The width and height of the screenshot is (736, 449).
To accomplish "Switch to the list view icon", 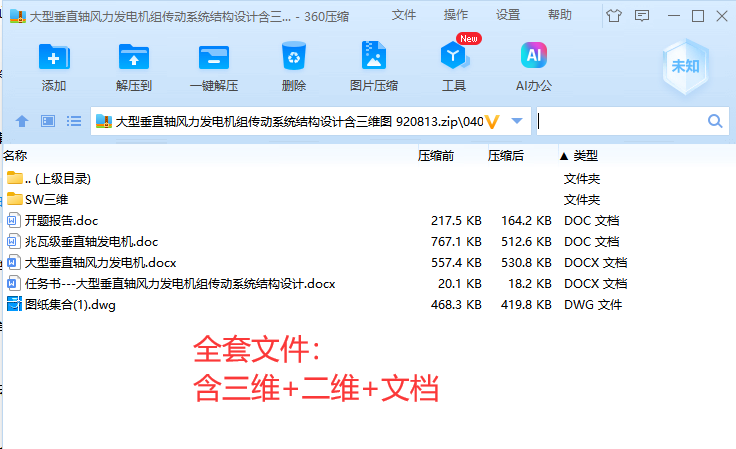I will coord(74,122).
